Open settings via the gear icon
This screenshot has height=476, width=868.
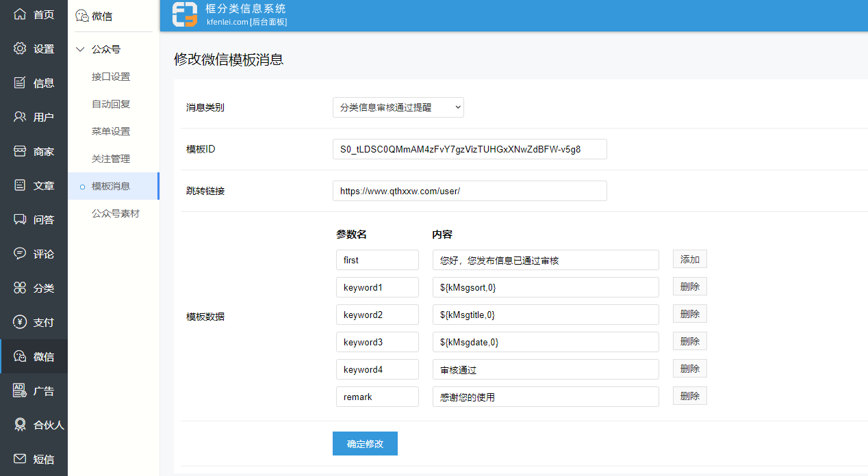20,49
